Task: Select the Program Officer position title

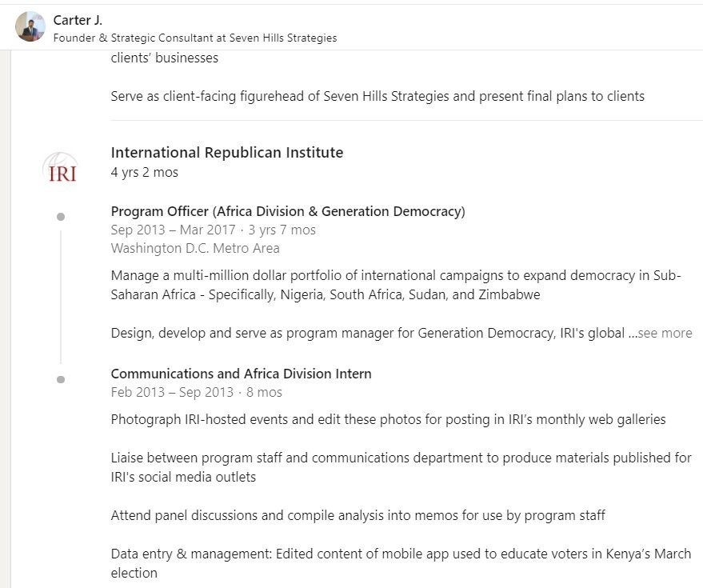Action: [x=288, y=211]
